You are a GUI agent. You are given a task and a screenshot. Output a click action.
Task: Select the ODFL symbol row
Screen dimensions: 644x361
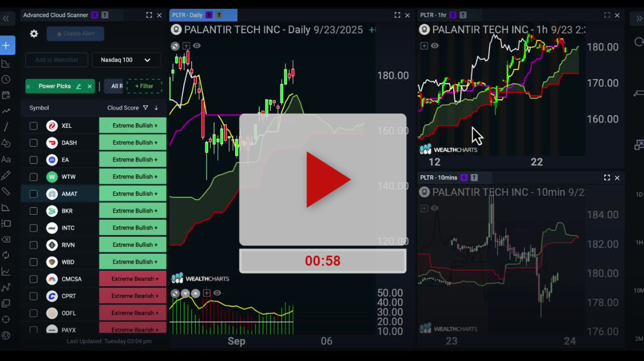click(x=94, y=314)
